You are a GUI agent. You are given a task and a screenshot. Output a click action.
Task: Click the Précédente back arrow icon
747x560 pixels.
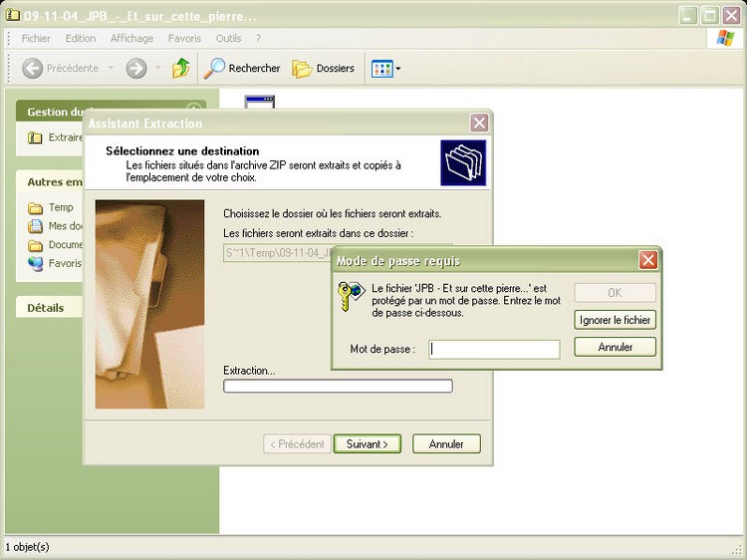33,69
